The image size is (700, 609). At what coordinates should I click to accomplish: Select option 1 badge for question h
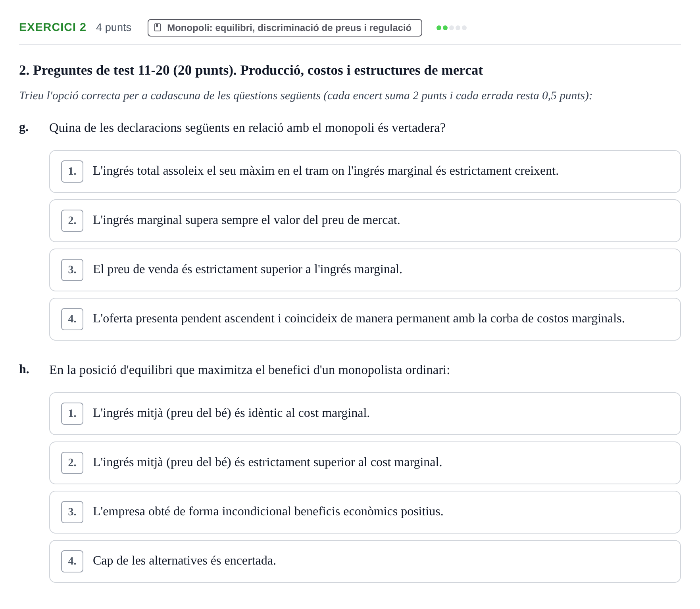pyautogui.click(x=72, y=414)
